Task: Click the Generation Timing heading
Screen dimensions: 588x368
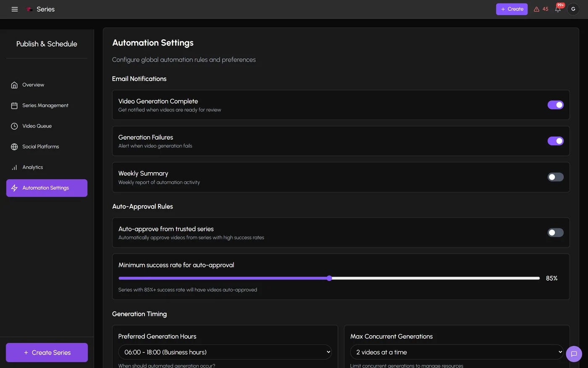Action: 139,314
